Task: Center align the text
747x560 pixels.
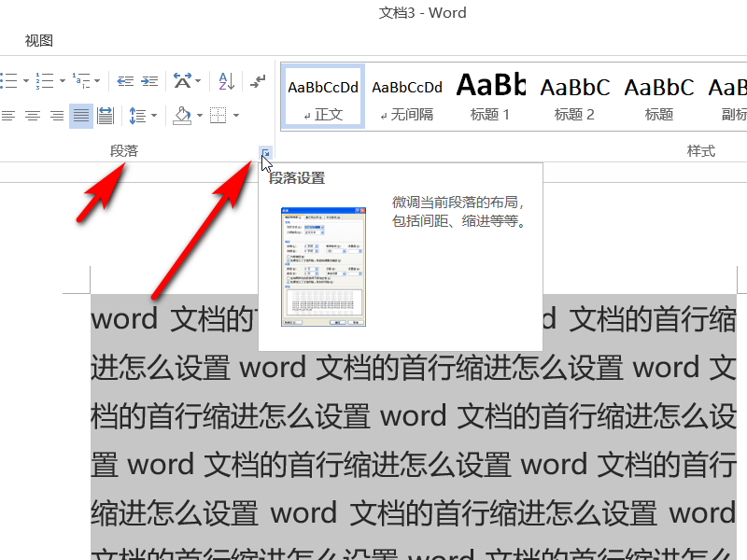Action: pyautogui.click(x=33, y=116)
